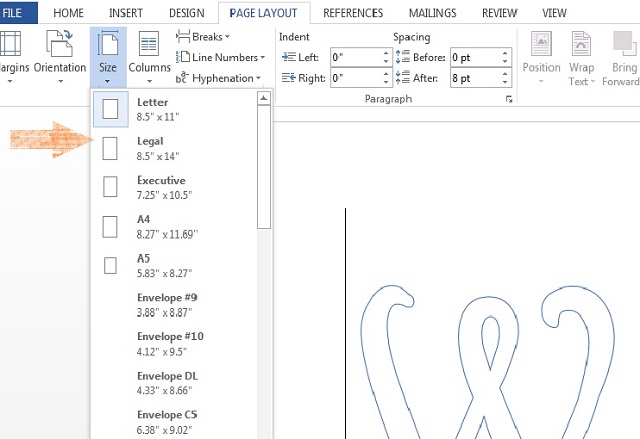The image size is (640, 439).
Task: Click the Spacing Before input field
Action: point(476,57)
